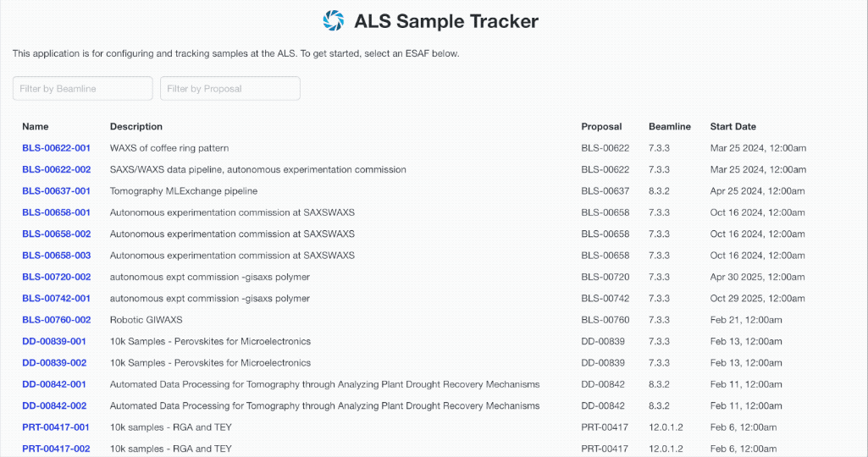
Task: Open ESAF PRT-00417-002
Action: coord(56,449)
